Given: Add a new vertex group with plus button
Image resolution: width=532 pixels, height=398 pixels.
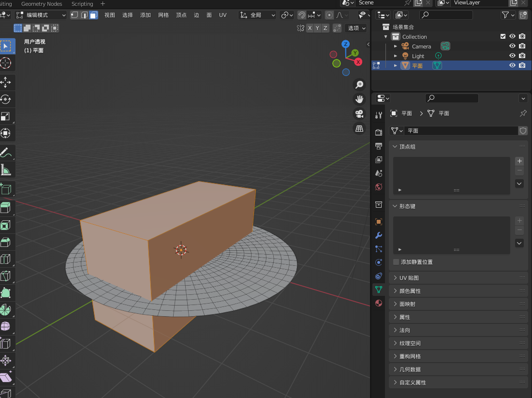Looking at the screenshot, I should (x=519, y=161).
